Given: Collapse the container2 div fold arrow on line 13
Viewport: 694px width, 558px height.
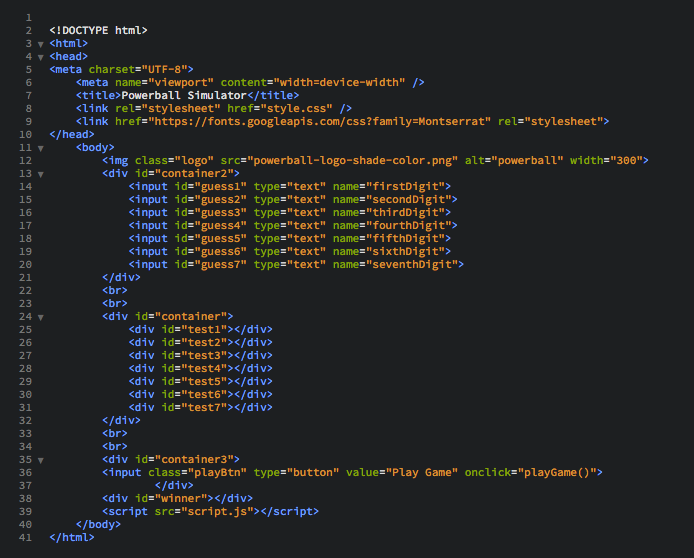Looking at the screenshot, I should click(x=41, y=174).
